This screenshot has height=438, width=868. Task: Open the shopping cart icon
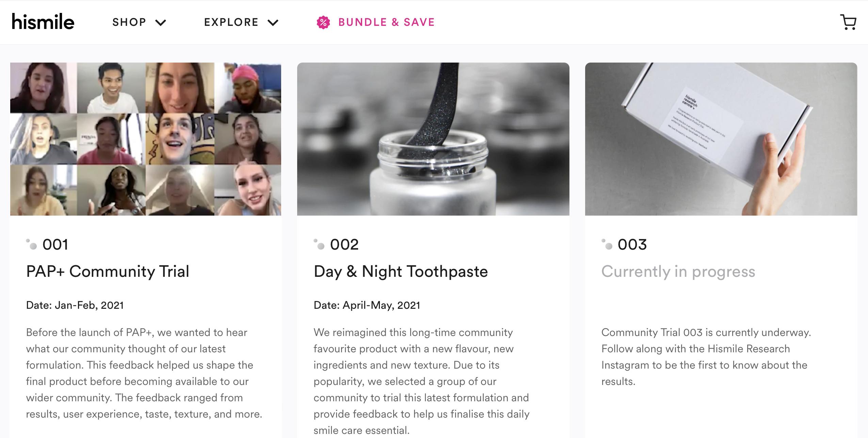click(848, 22)
